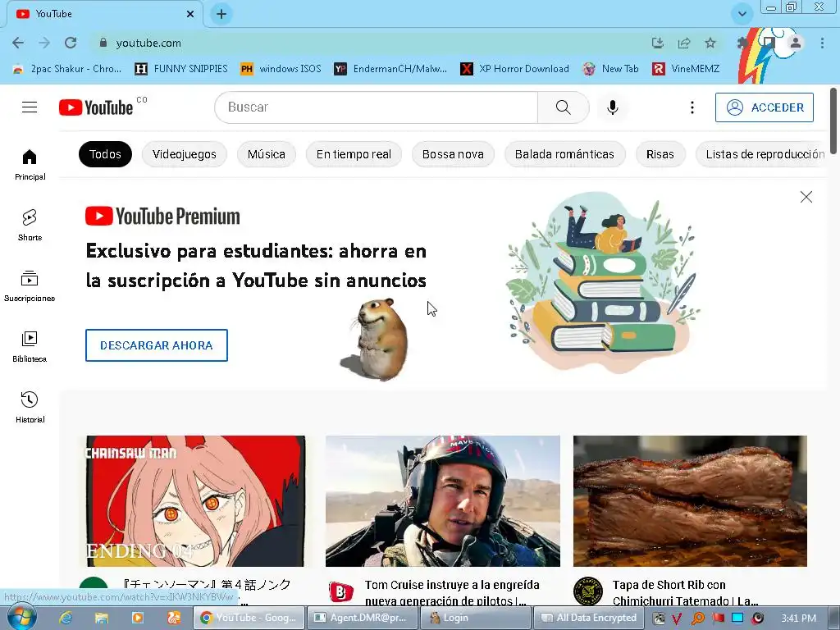Open YouTube settings three-dot menu
Viewport: 840px width, 630px height.
pos(692,107)
